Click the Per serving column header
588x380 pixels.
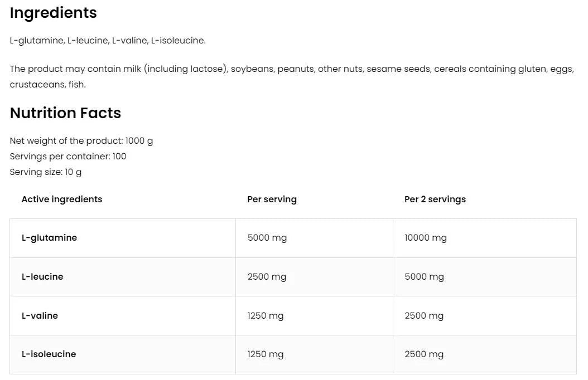click(x=272, y=199)
